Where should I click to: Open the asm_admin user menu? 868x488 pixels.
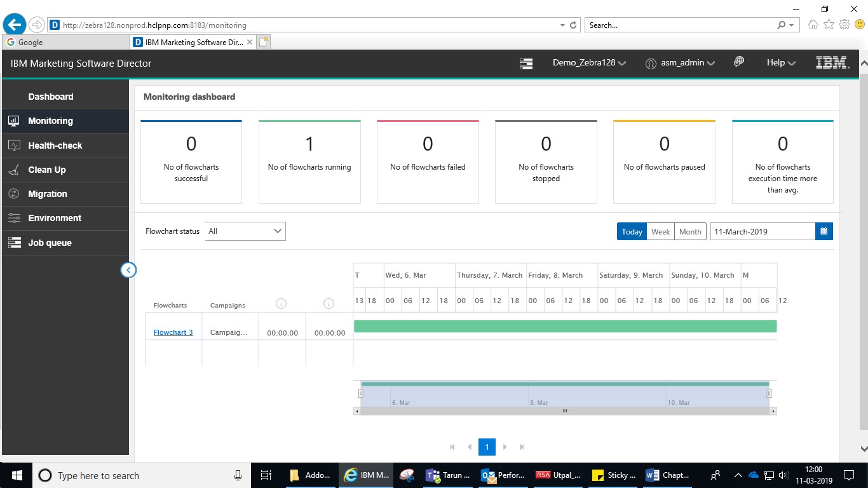pos(681,63)
